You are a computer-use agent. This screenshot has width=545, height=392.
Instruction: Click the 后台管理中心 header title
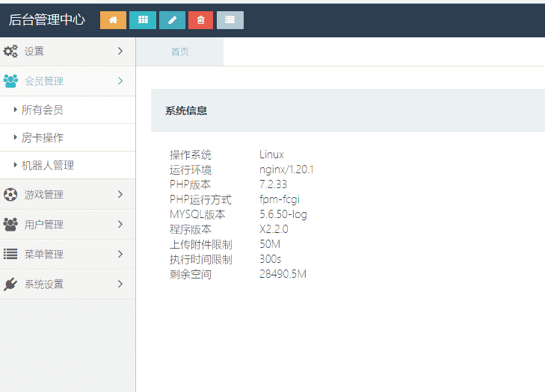[x=47, y=20]
